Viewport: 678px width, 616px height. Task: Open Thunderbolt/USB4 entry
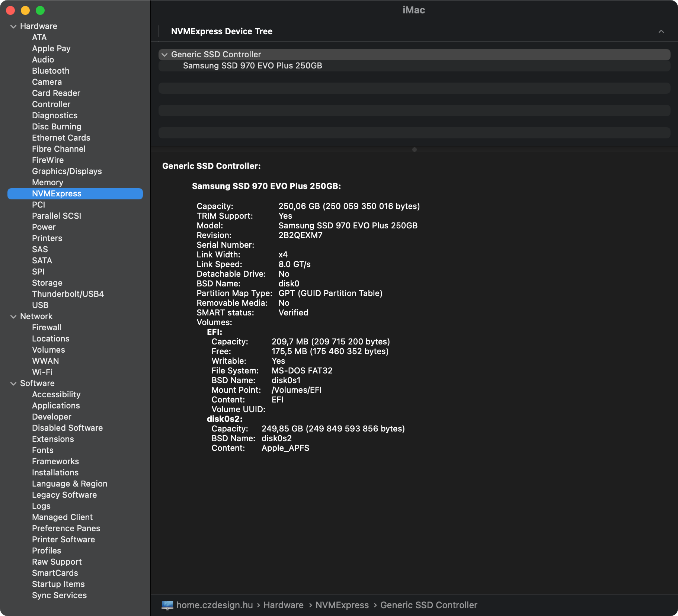tap(68, 294)
